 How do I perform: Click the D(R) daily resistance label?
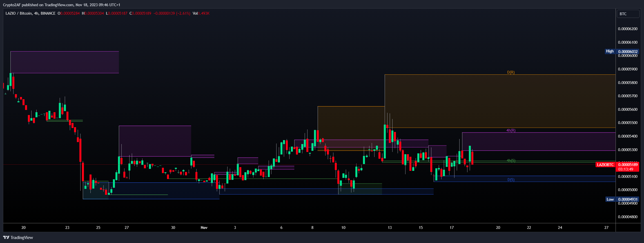[x=511, y=72]
